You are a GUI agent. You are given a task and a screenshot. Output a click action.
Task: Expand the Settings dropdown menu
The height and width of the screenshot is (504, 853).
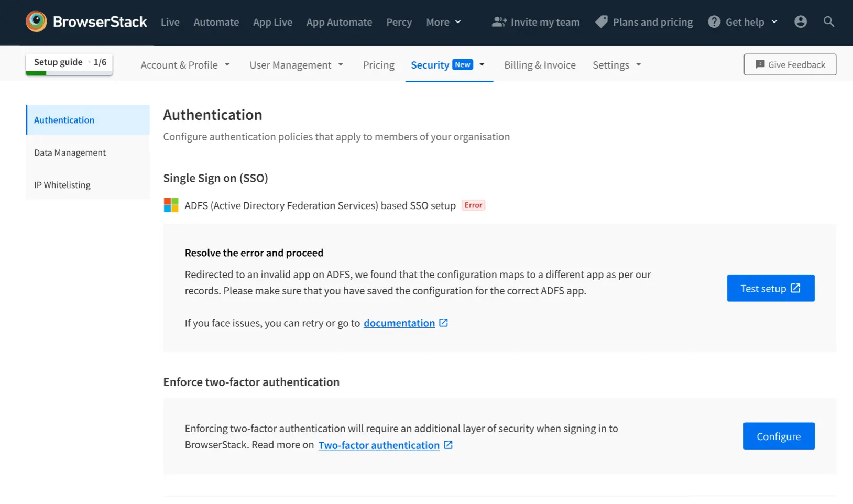click(617, 65)
